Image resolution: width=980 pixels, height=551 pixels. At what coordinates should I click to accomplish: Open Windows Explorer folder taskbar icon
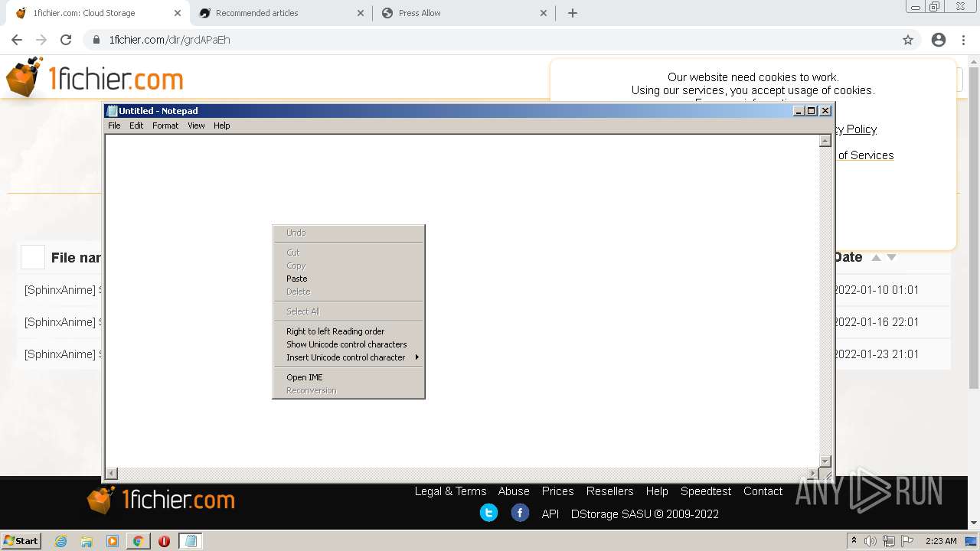click(87, 541)
